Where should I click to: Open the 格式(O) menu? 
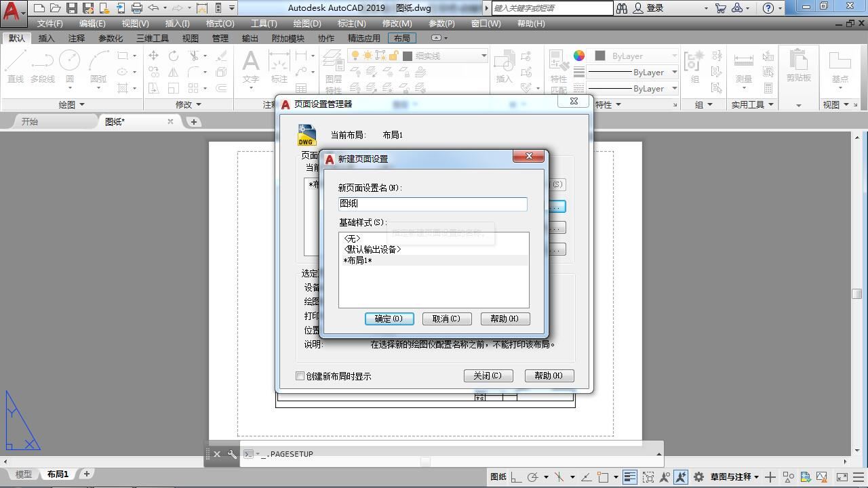pos(220,23)
